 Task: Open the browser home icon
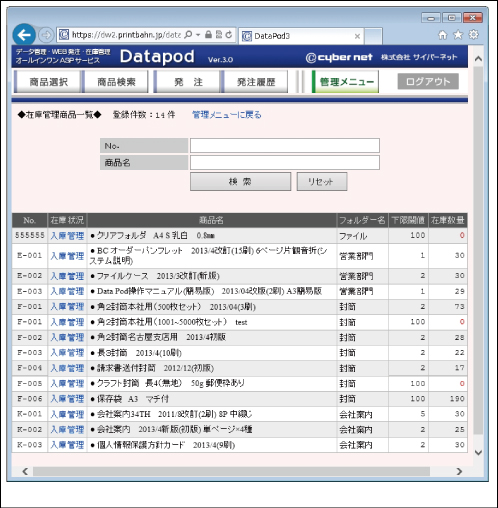pos(443,35)
